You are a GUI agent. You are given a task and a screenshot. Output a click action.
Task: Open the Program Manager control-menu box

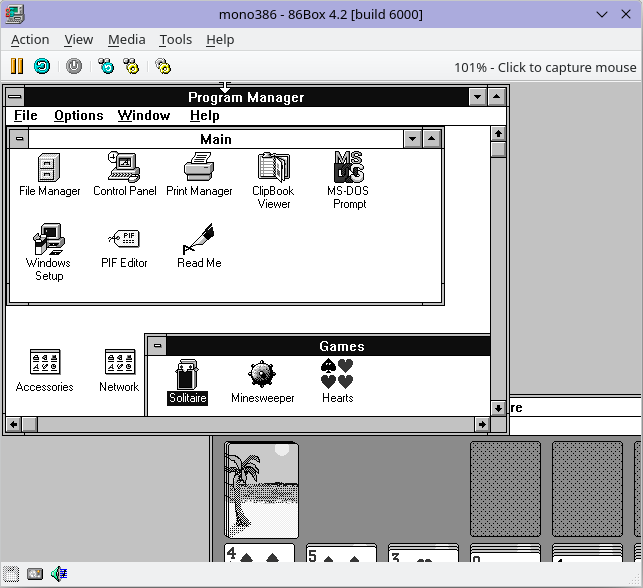(x=15, y=97)
